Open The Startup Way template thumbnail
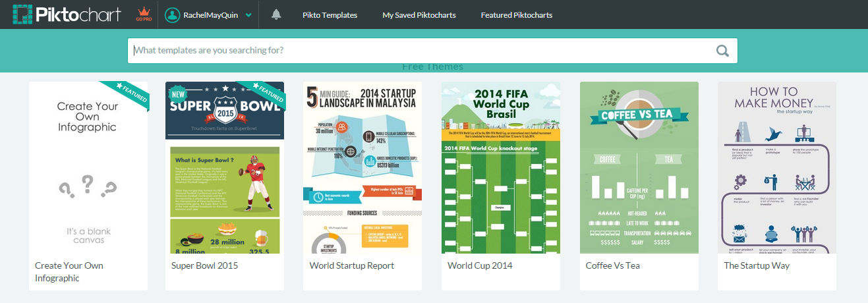This screenshot has height=303, width=868. pyautogui.click(x=777, y=167)
